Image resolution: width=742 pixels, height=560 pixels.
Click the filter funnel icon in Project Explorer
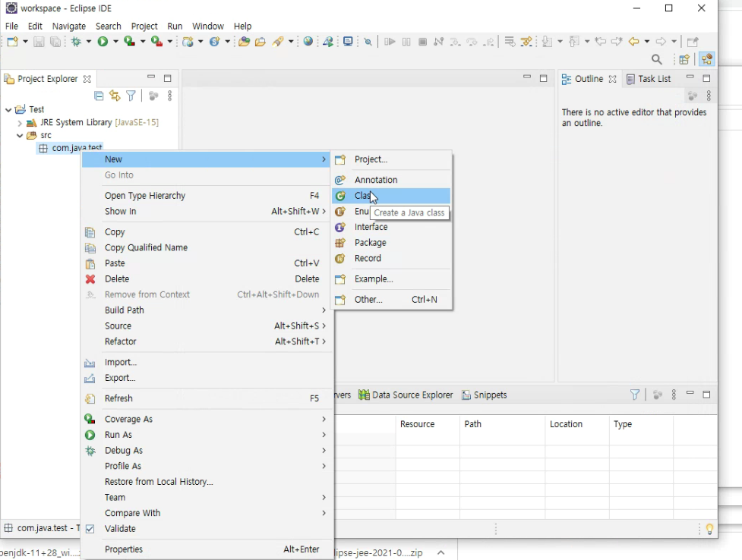tap(131, 96)
